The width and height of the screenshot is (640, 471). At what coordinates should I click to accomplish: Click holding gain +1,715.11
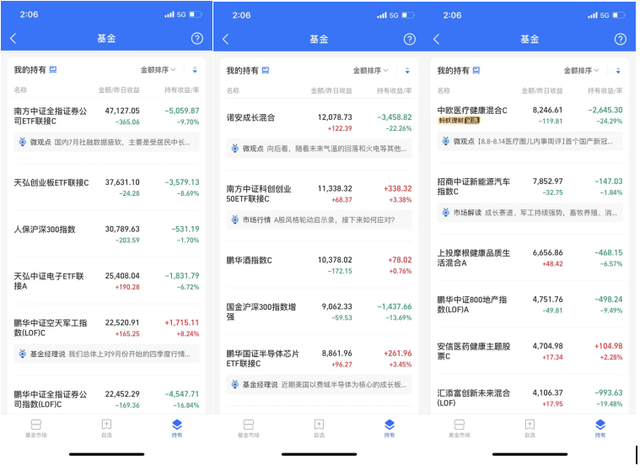[x=182, y=322]
